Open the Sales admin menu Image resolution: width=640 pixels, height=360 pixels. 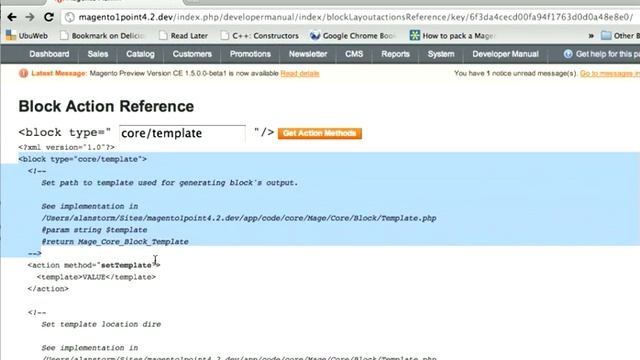[98, 54]
